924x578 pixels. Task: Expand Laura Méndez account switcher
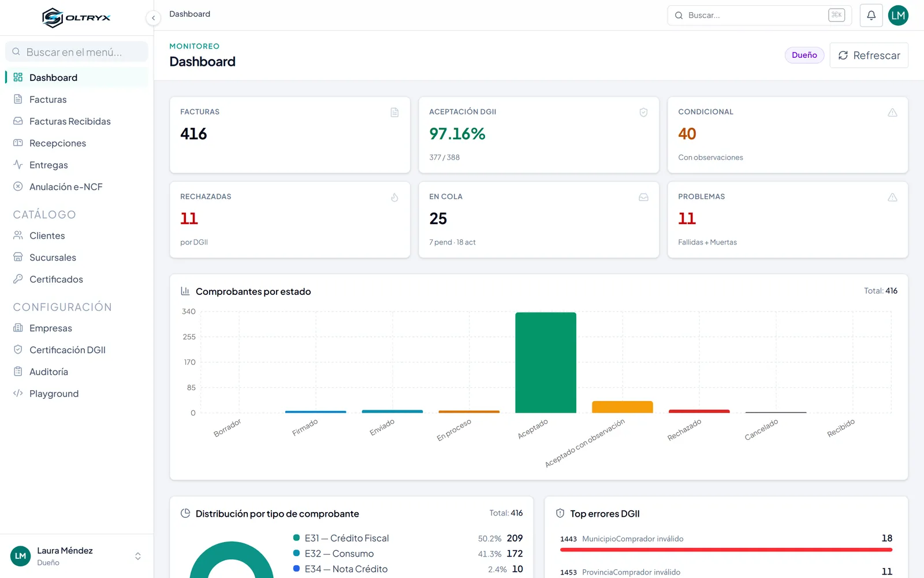coord(76,556)
